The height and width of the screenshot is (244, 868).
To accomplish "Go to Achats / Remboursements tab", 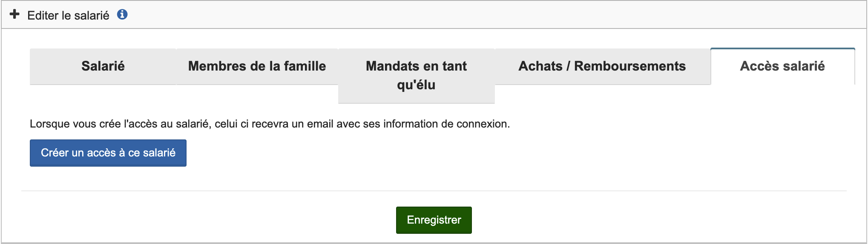I will pos(602,66).
